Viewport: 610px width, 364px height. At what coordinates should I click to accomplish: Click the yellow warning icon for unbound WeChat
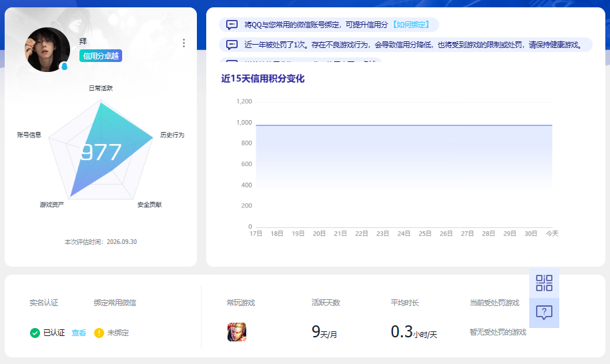point(99,333)
